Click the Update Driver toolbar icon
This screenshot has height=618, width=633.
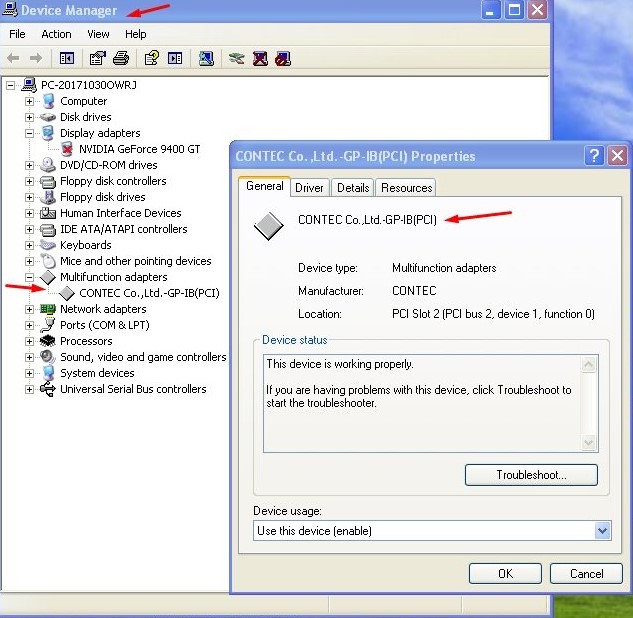click(237, 59)
